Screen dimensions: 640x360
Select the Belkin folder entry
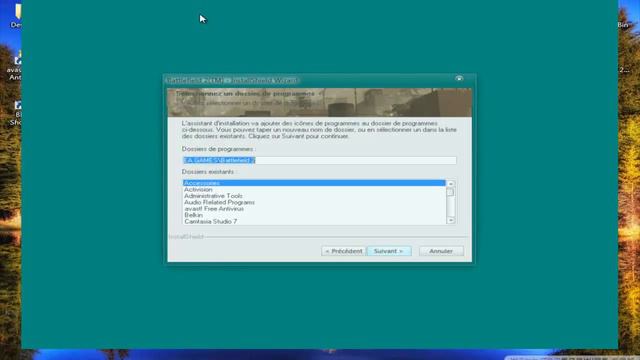pyautogui.click(x=314, y=215)
